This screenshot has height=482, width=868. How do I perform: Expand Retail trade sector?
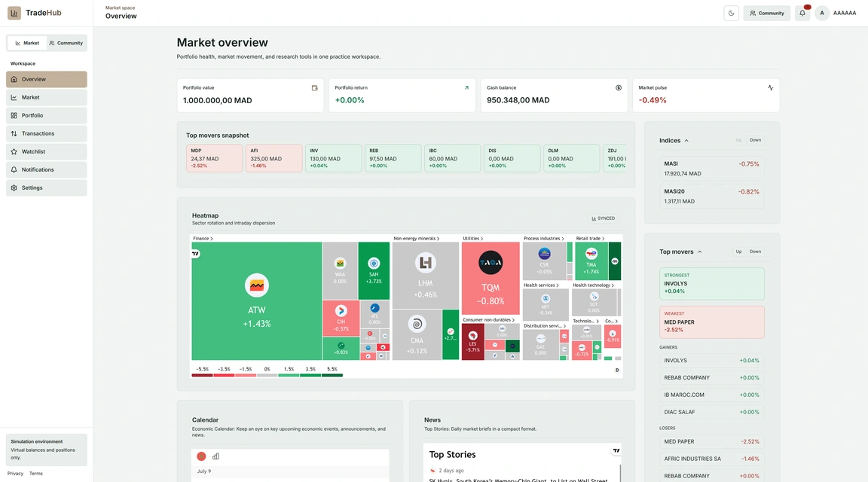tap(590, 239)
